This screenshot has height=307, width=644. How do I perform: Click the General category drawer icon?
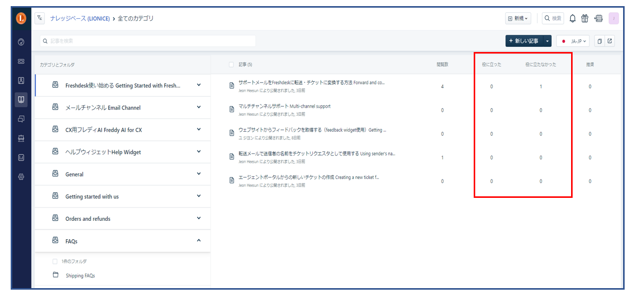(x=55, y=173)
